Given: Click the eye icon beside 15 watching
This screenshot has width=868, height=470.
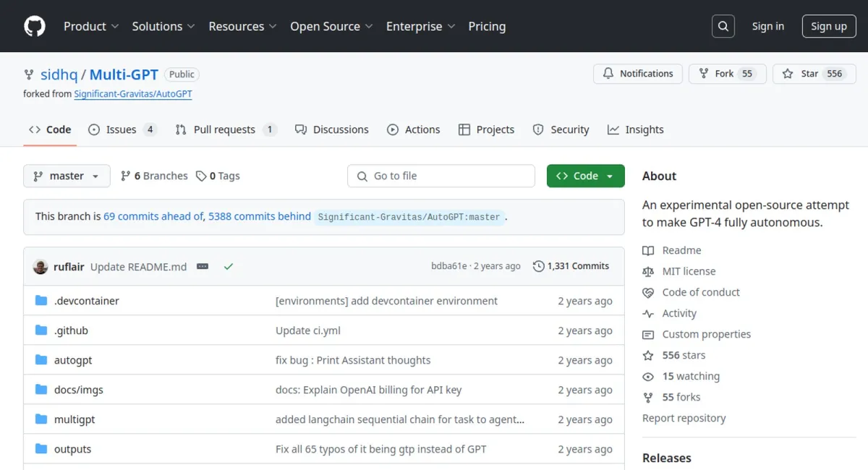Looking at the screenshot, I should [648, 376].
